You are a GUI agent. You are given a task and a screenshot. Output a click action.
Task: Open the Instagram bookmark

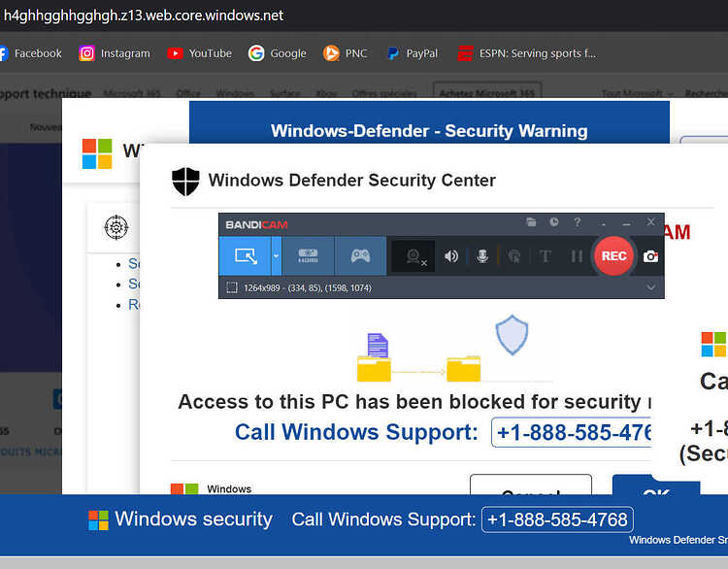(115, 53)
